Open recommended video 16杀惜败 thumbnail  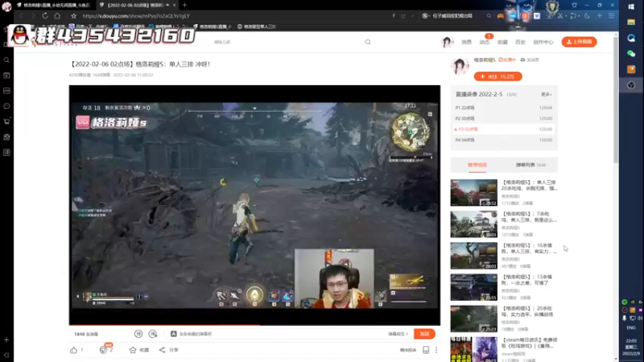(x=473, y=256)
